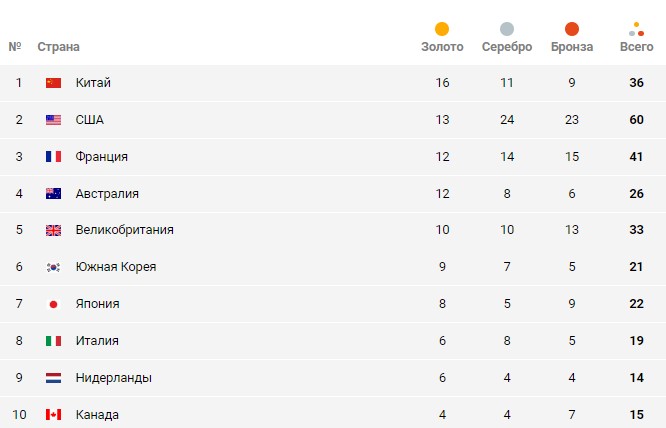Select the Нидерланды row name

[113, 378]
